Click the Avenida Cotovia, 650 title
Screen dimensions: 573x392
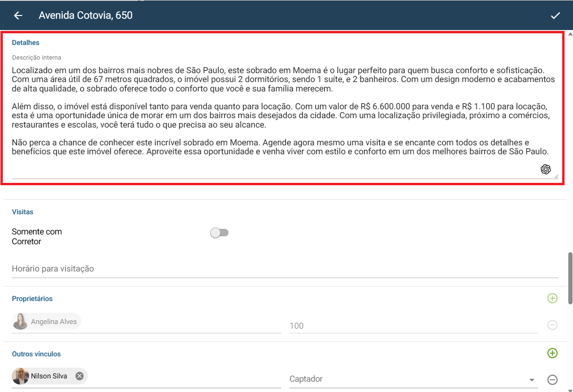[x=86, y=15]
